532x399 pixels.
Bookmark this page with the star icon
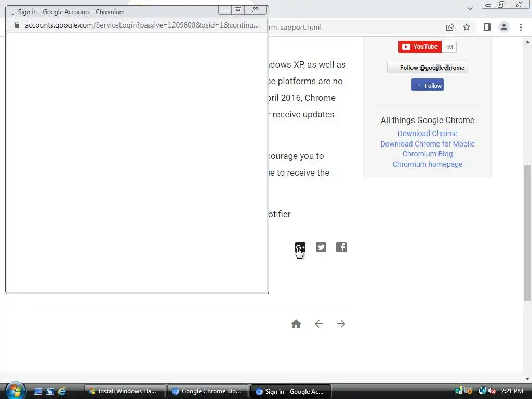(x=467, y=27)
